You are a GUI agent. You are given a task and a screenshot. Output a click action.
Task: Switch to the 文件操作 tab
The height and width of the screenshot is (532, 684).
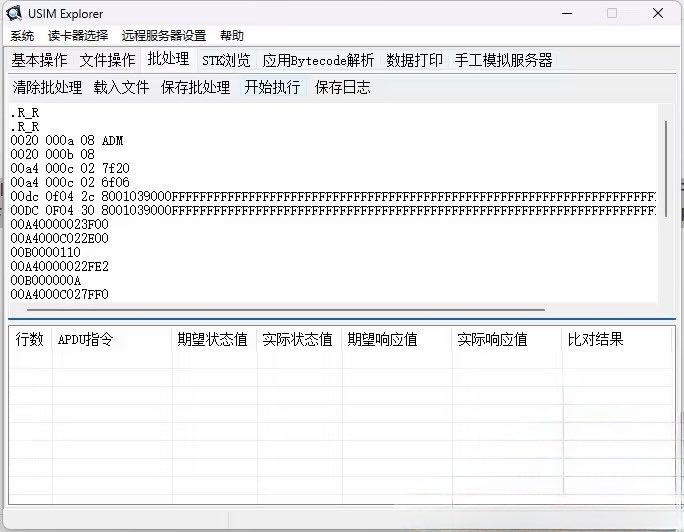point(107,60)
